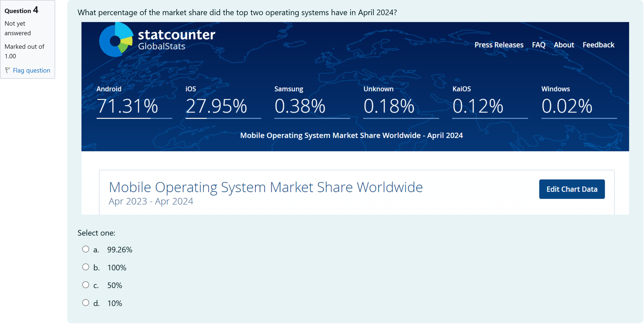Click the Windows 0.02% statistic

[567, 105]
